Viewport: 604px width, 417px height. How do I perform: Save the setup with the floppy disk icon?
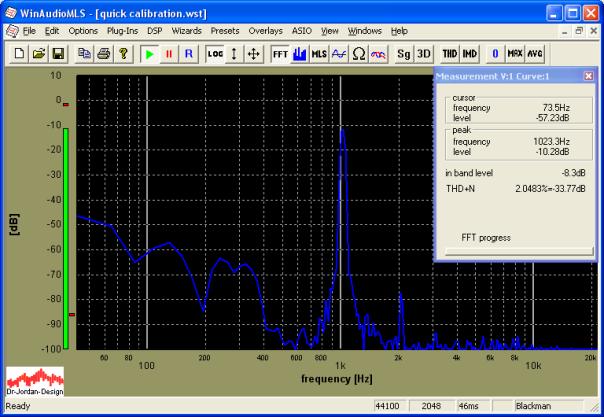click(58, 53)
